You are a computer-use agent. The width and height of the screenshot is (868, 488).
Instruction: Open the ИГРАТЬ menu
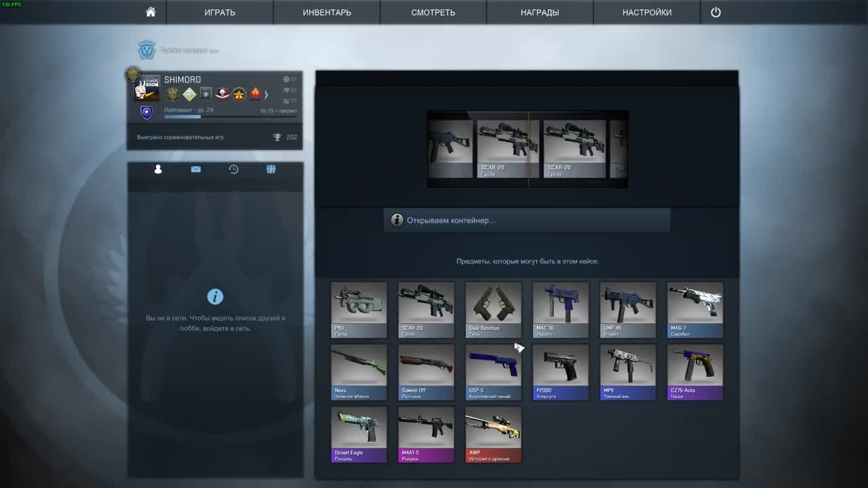pos(220,12)
